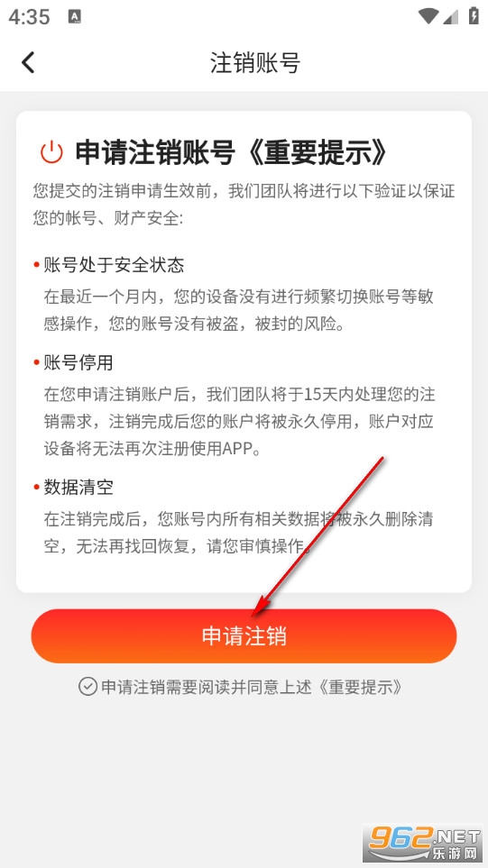
Task: Open the 《重要提示》 link in agreement line
Action: pos(359,687)
